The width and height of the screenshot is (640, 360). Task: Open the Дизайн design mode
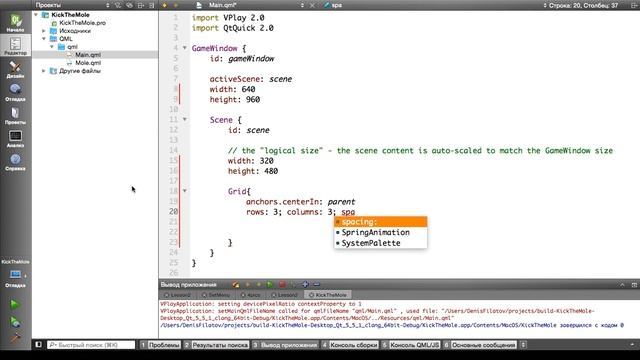16,69
